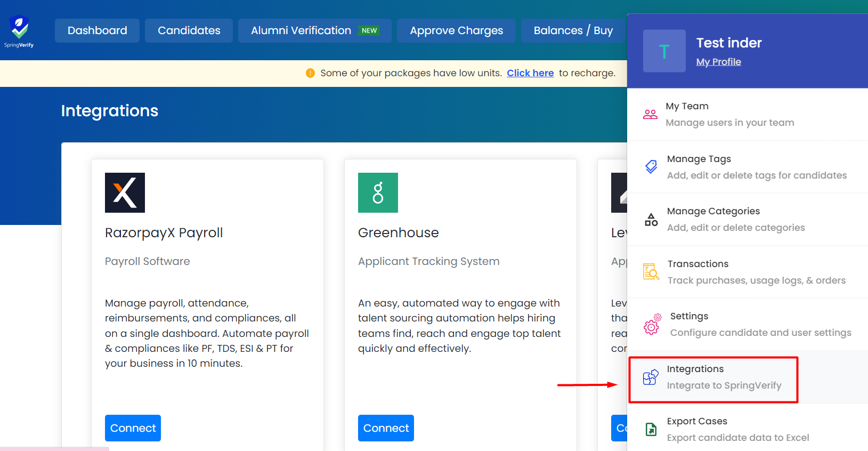Click the Manage Tags tag icon
Image resolution: width=868 pixels, height=451 pixels.
coord(651,167)
